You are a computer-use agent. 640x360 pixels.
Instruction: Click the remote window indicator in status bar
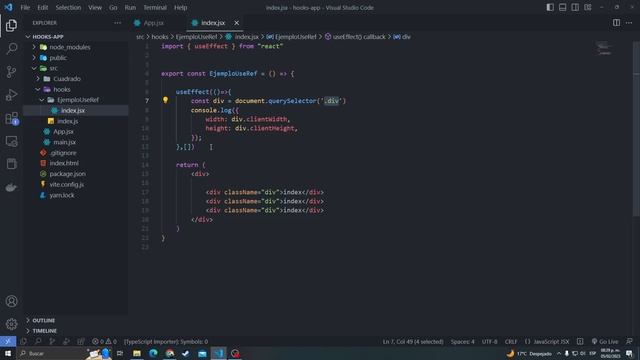pos(8,342)
